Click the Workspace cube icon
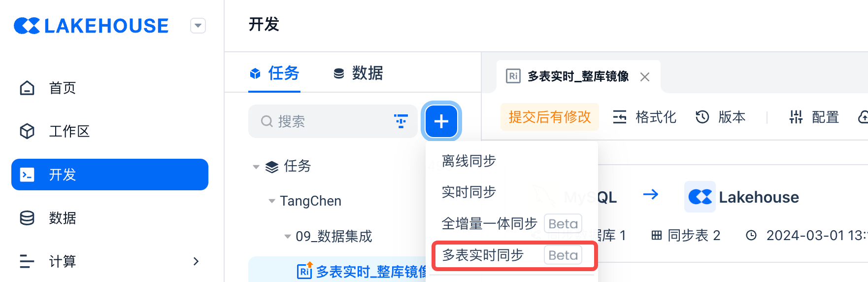The width and height of the screenshot is (868, 282). (x=27, y=131)
